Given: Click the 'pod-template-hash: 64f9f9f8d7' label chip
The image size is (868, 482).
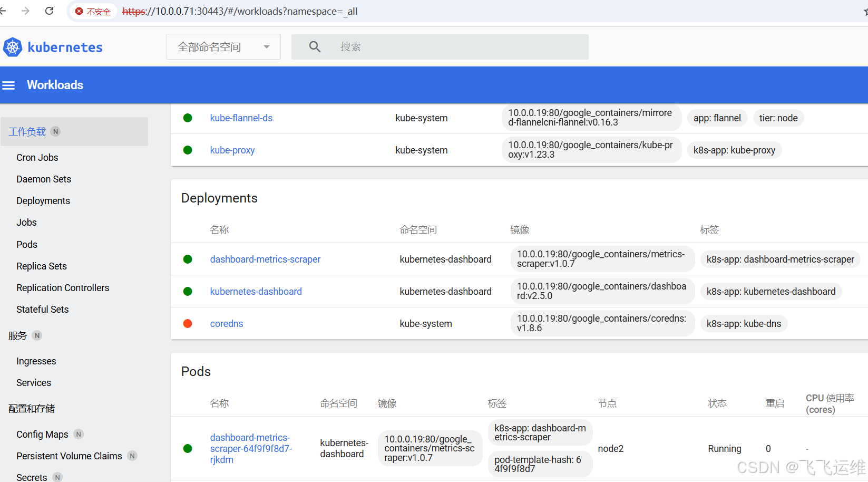Looking at the screenshot, I should click(540, 464).
